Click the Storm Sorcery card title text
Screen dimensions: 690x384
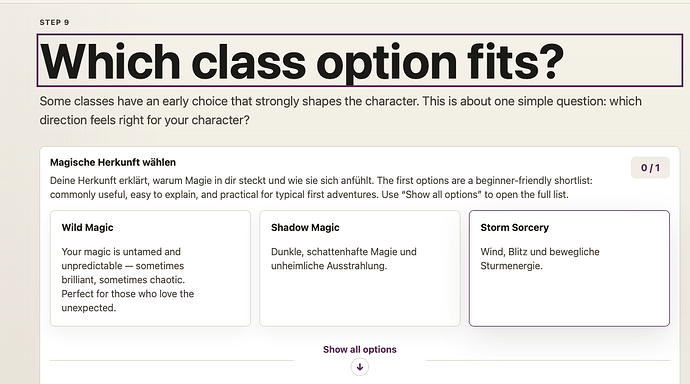514,227
